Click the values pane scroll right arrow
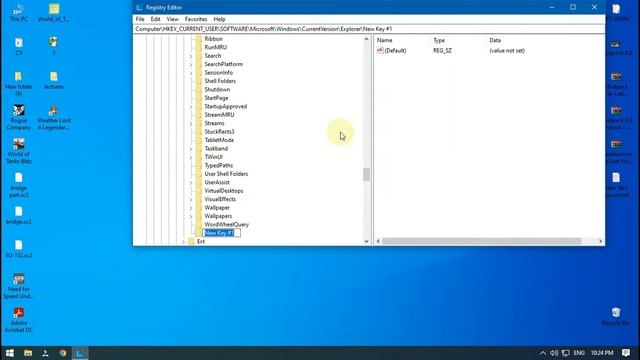This screenshot has width=640, height=360. (x=600, y=241)
